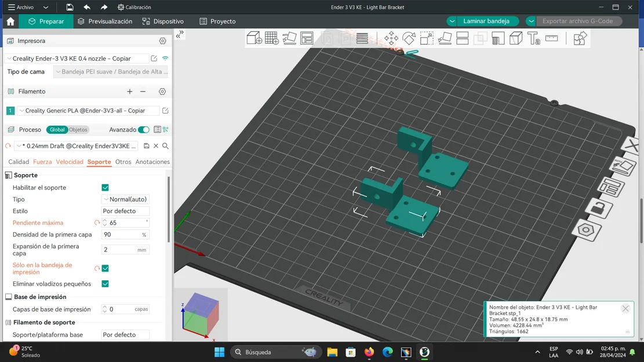Open the Calibración menu
Image resolution: width=644 pixels, height=362 pixels.
pos(134,8)
